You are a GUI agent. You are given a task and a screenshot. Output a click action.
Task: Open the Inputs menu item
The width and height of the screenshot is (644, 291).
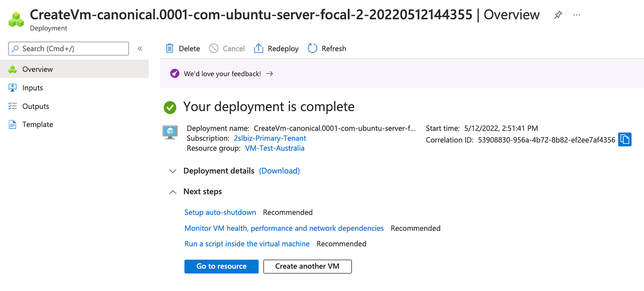pos(33,88)
